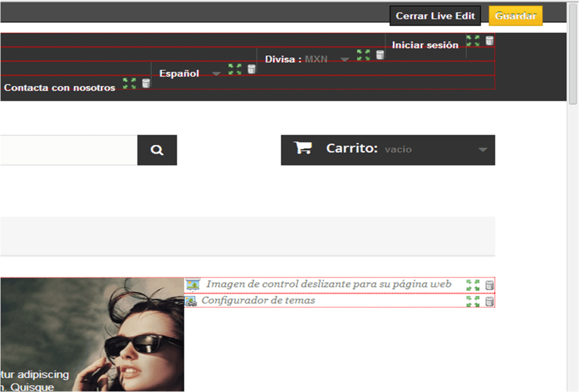Click the vacío cart status text
Viewport: 579px width, 392px height.
point(398,149)
